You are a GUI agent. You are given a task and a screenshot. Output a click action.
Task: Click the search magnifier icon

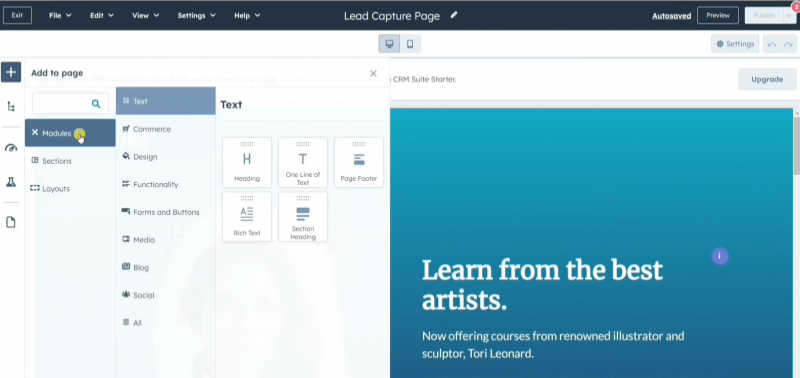(96, 104)
